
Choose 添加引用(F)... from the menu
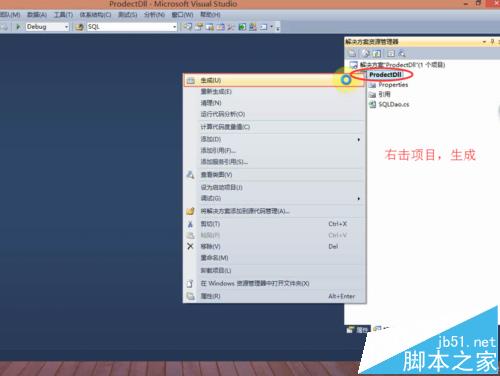(275, 150)
